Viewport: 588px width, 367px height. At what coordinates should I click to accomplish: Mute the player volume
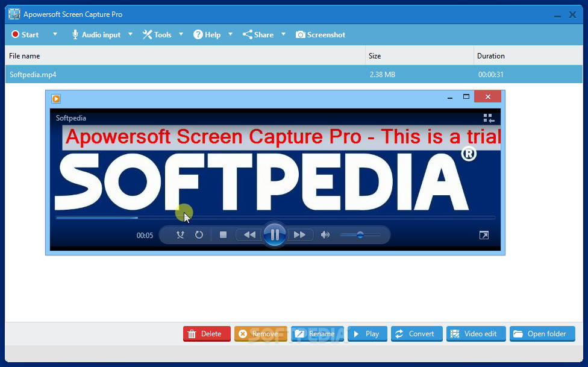click(325, 235)
